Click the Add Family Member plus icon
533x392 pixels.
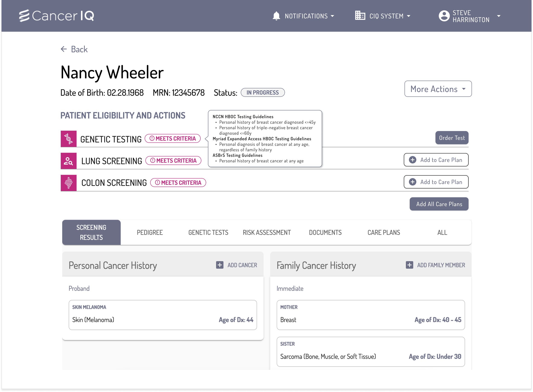pos(409,265)
